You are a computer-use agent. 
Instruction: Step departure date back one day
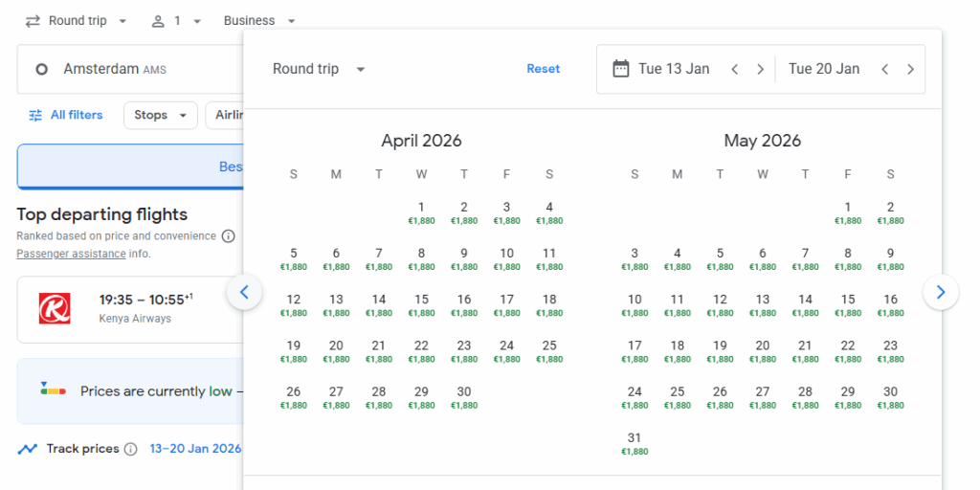coord(735,69)
